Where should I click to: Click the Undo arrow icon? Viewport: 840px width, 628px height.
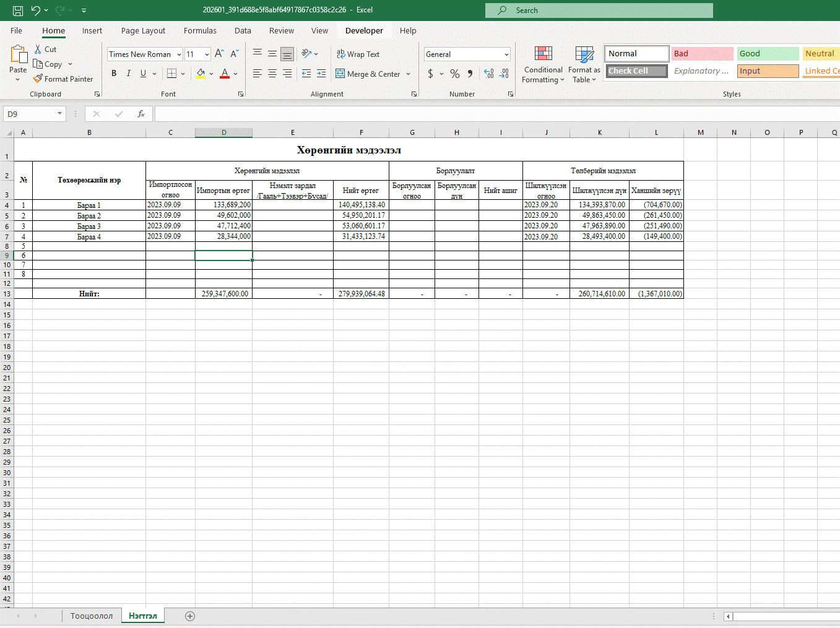(x=35, y=11)
